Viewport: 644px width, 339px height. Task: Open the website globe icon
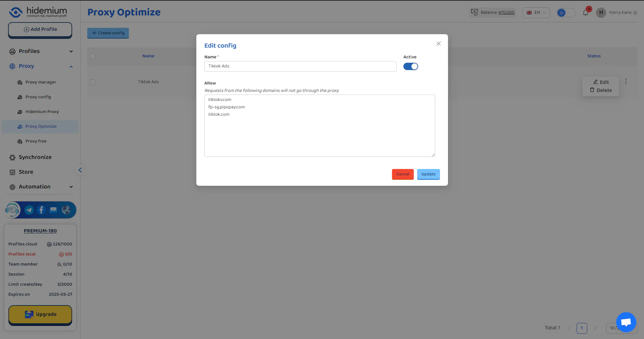[x=66, y=210]
